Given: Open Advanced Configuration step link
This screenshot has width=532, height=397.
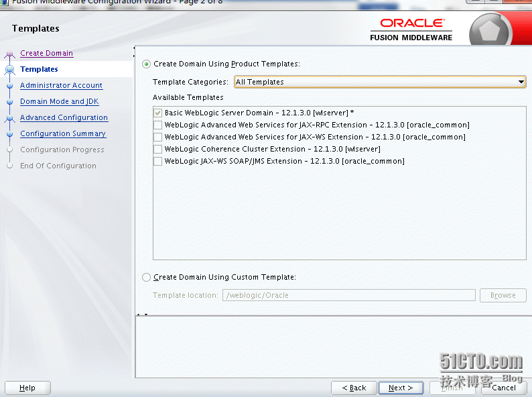Looking at the screenshot, I should coord(64,117).
